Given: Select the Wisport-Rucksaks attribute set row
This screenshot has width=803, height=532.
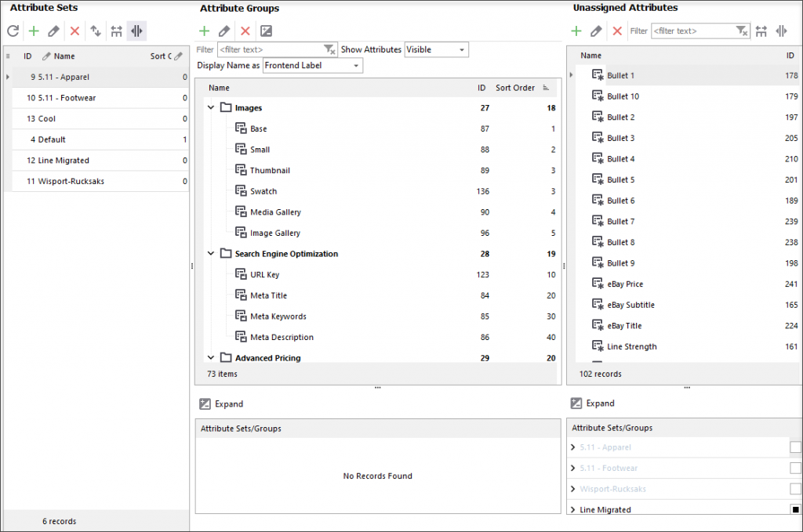Looking at the screenshot, I should point(71,181).
